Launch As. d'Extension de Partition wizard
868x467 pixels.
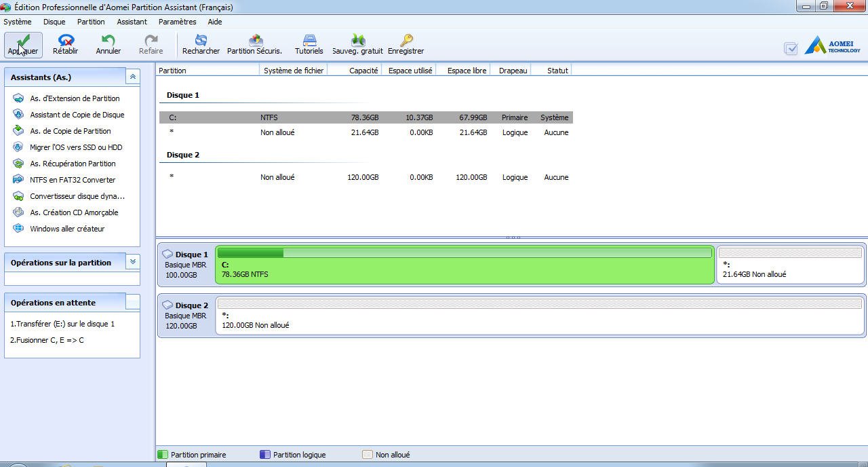click(75, 98)
